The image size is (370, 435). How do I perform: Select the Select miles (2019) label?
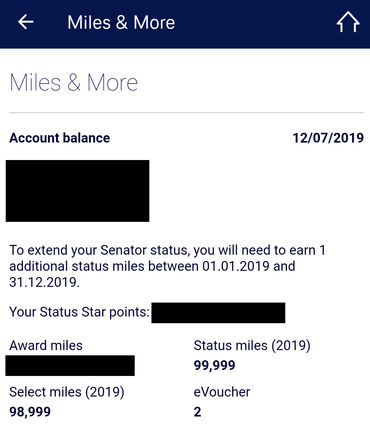point(67,392)
